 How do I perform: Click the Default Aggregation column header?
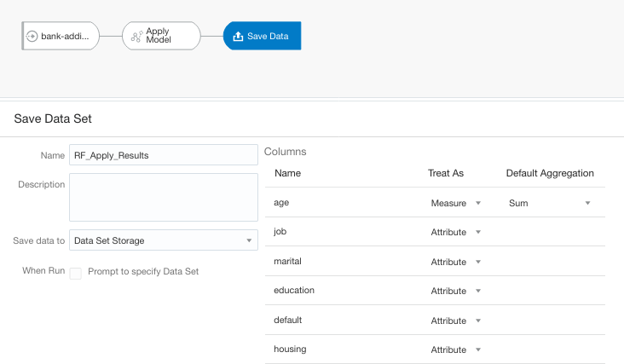[x=549, y=173]
